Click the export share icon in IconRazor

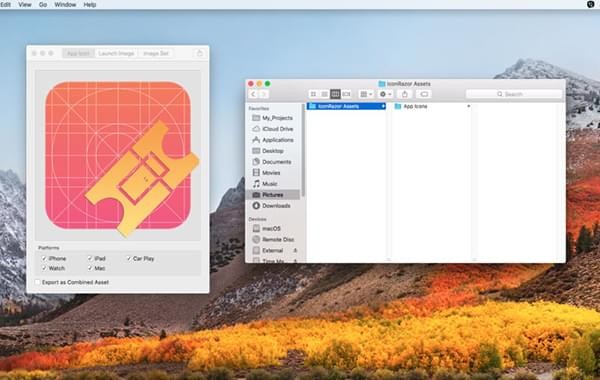(x=199, y=53)
